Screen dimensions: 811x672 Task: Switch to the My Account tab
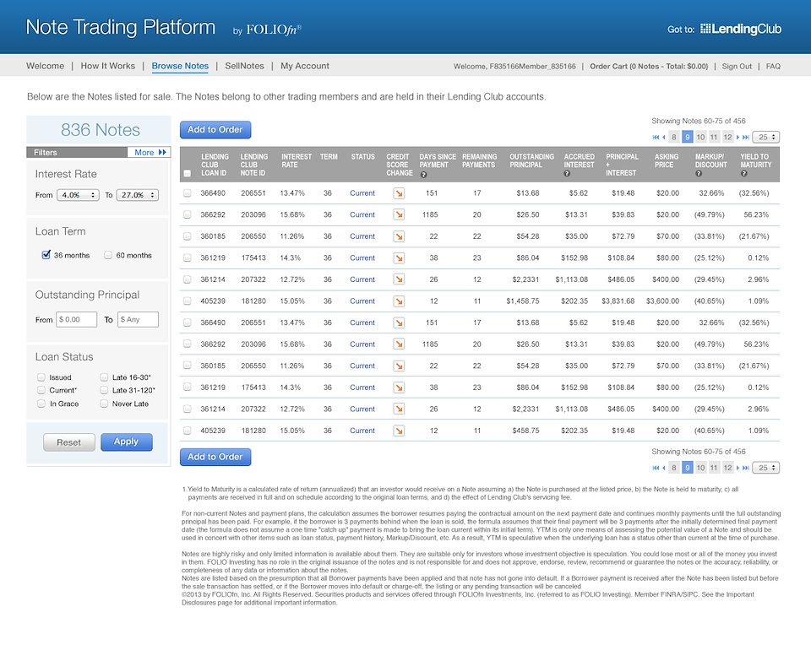click(305, 66)
